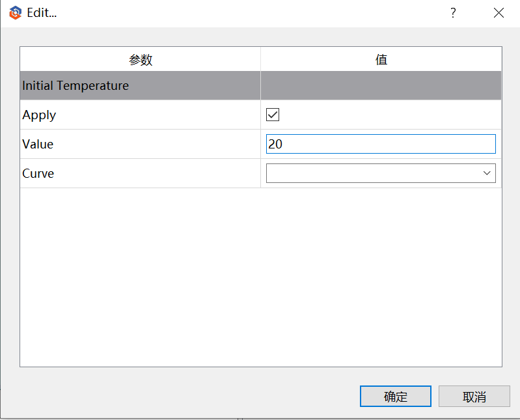
Task: Click the gray cell beside Initial Temperature
Action: pos(381,85)
